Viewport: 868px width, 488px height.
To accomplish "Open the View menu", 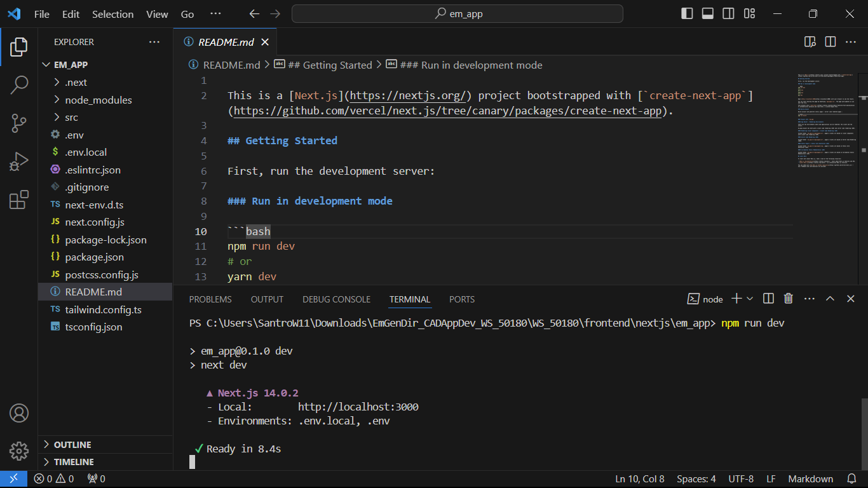I will click(x=158, y=14).
